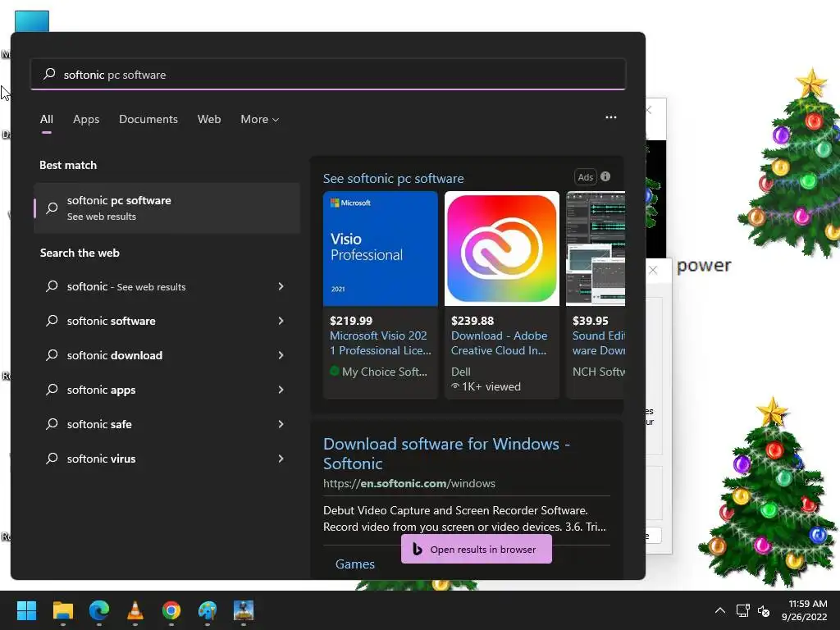Open the Paint app taskbar icon
Viewport: 840px width, 630px height.
coord(208,610)
